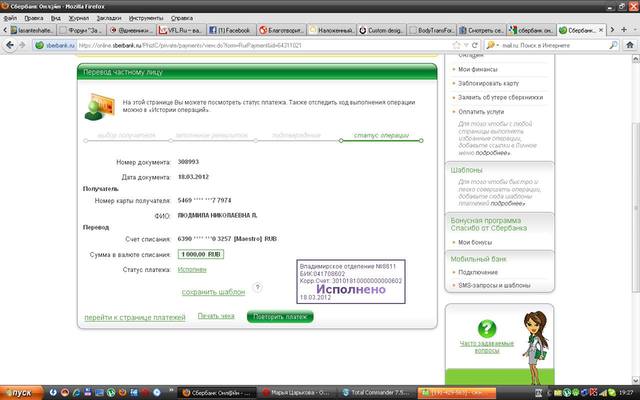The height and width of the screenshot is (400, 640).
Task: Open the Правка menu
Action: tap(34, 18)
